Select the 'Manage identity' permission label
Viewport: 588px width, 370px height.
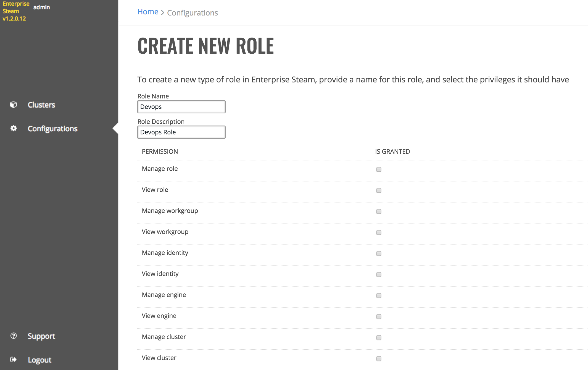[x=165, y=253]
